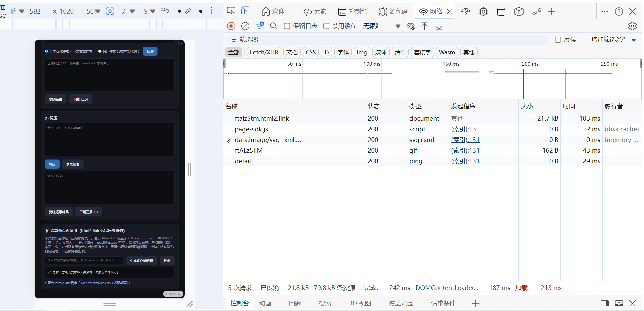Open the drawer 覆盖范围 tab
Image resolution: width=644 pixels, height=311 pixels.
(x=401, y=303)
